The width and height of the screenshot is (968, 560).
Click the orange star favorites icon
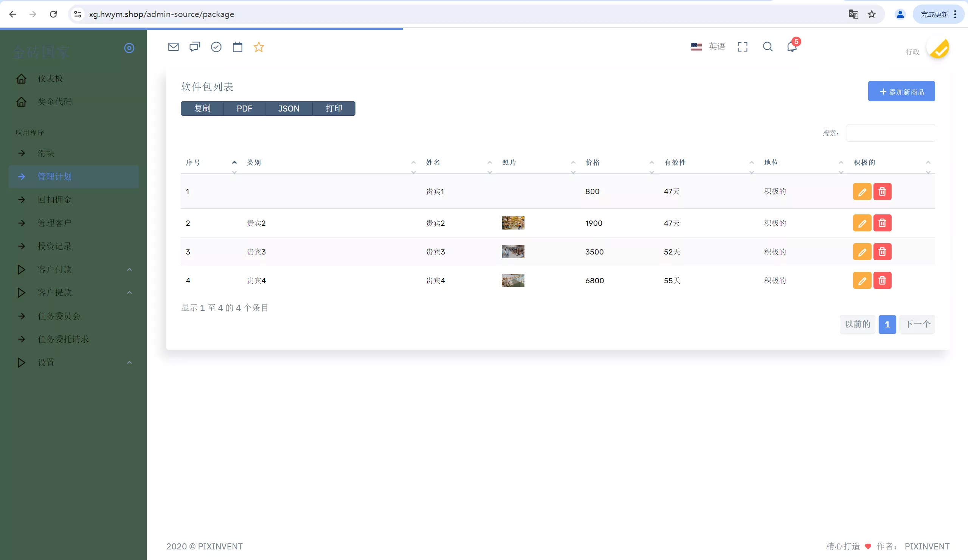(259, 47)
